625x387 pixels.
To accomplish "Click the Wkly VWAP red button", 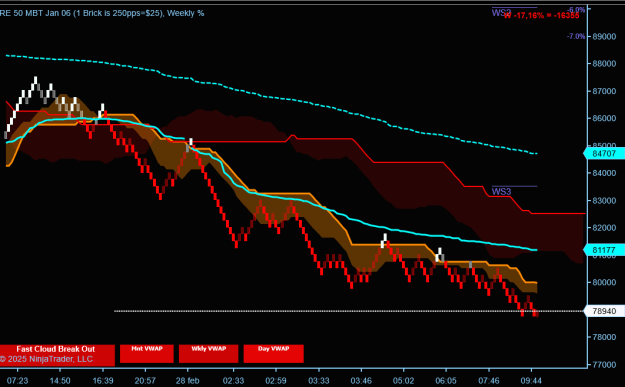I will point(208,354).
